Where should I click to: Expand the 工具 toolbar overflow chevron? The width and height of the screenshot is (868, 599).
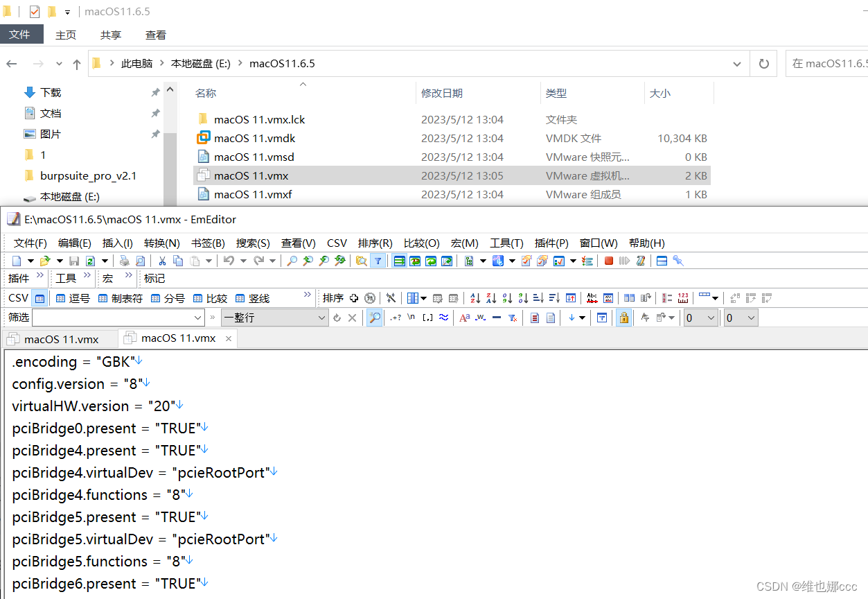click(x=87, y=276)
